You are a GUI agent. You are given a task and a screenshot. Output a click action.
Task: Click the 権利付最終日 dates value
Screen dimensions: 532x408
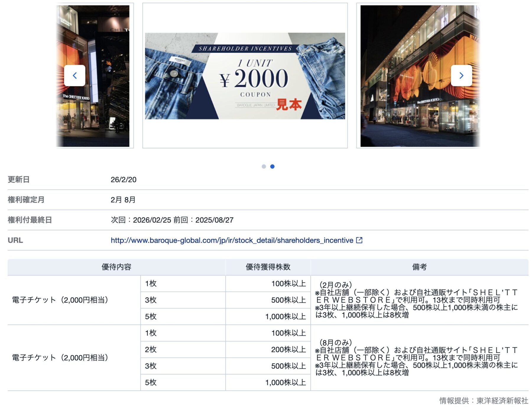(x=172, y=220)
